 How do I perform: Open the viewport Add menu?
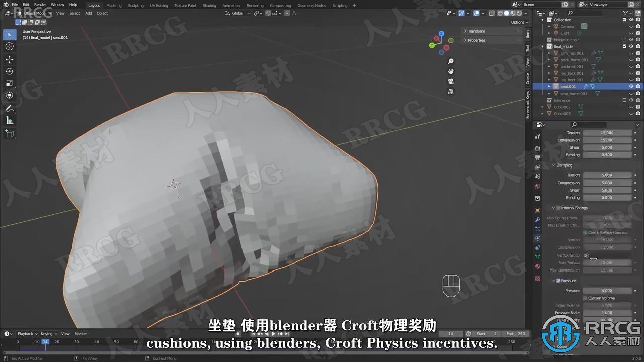(x=89, y=13)
